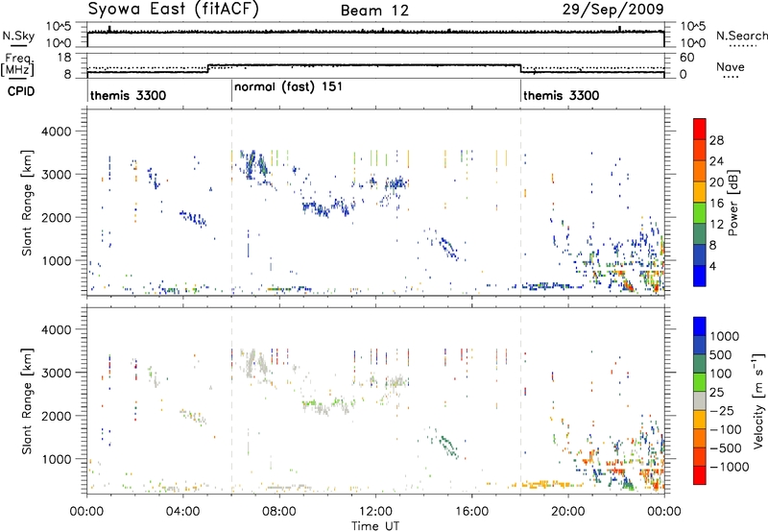768x532 pixels.
Task: Click the '2000' tick on the velocity panel axis
Action: point(56,416)
